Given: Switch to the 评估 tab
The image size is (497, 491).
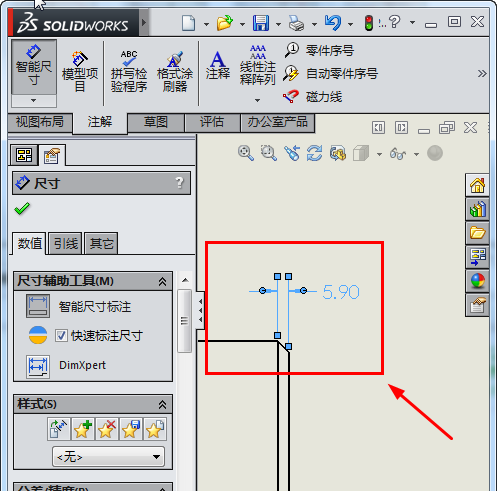Looking at the screenshot, I should pos(212,122).
